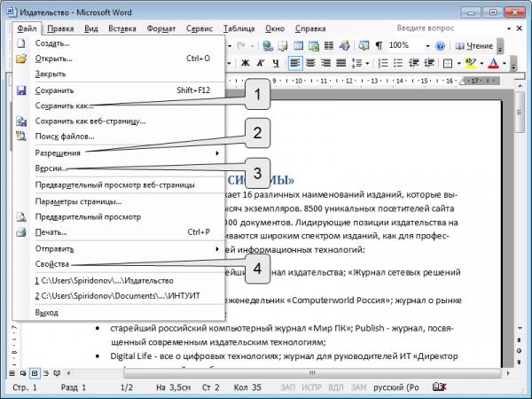The image size is (532, 399).
Task: Open the Вид menu
Action: (91, 28)
